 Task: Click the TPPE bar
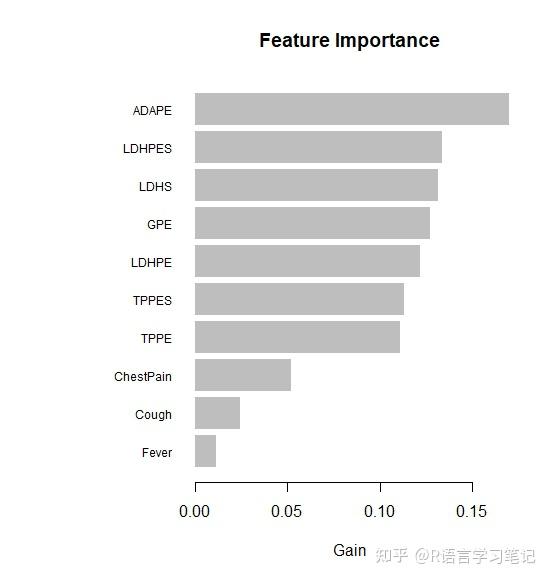tap(297, 337)
